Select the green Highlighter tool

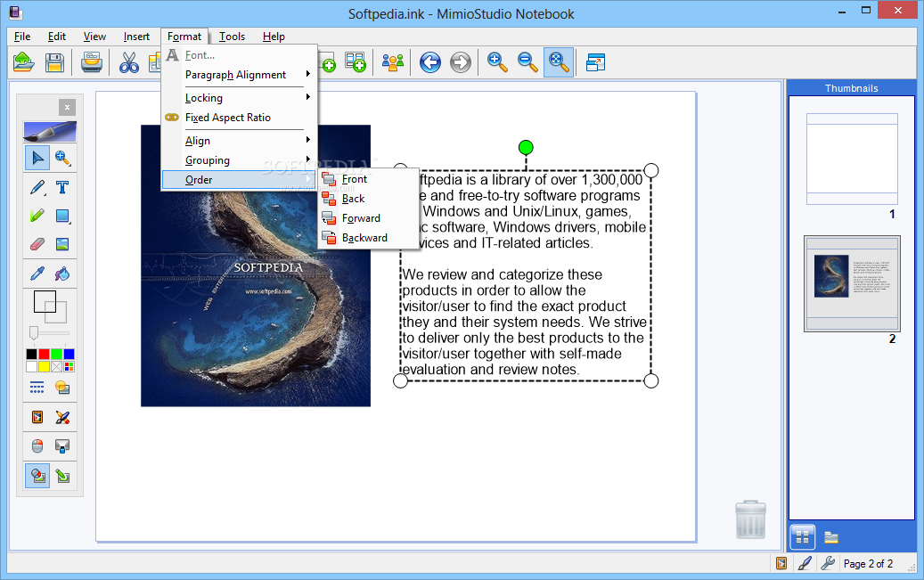tap(37, 216)
